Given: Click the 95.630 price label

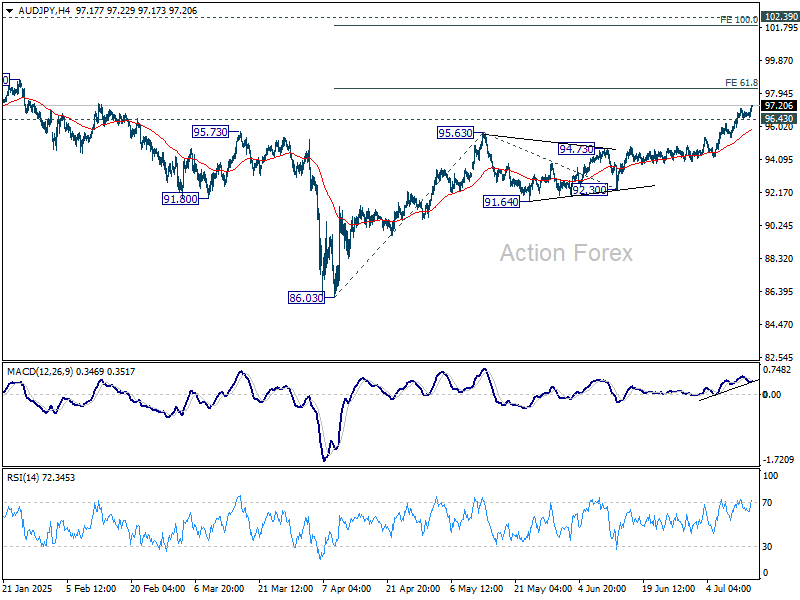Looking at the screenshot, I should 456,133.
